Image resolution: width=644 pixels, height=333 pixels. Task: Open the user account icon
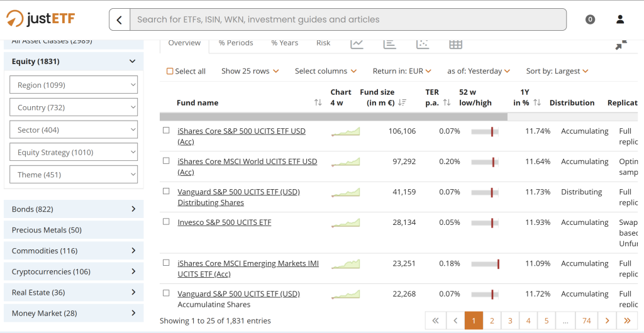620,19
